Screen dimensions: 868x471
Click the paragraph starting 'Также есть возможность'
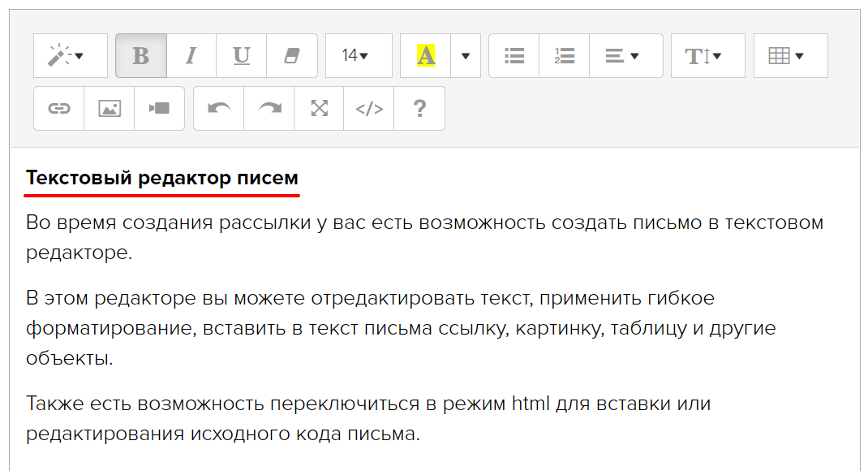[368, 418]
